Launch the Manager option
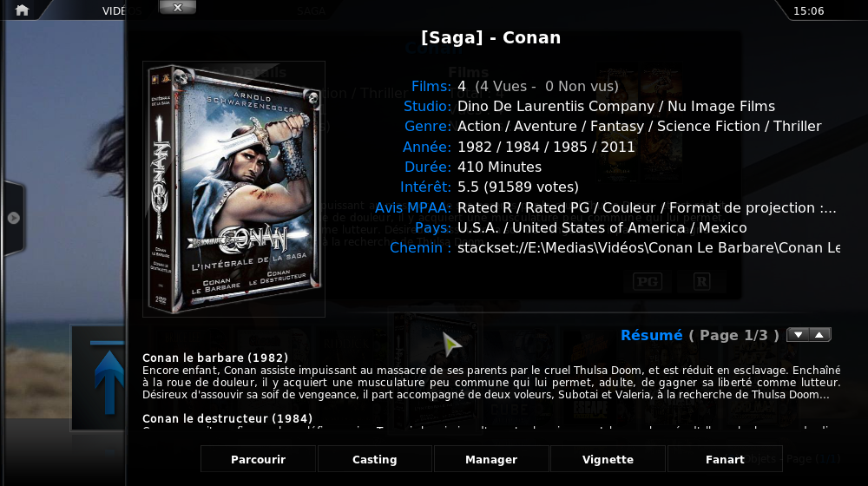The height and width of the screenshot is (486, 868). point(491,459)
